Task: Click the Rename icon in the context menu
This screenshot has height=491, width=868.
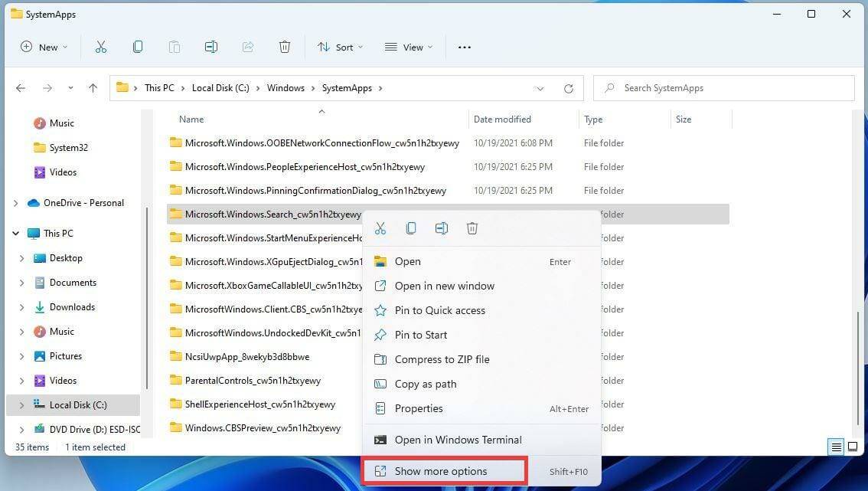Action: tap(442, 227)
